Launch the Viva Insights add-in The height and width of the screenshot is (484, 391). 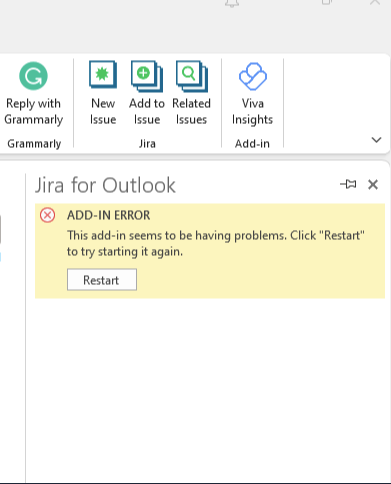coord(252,93)
